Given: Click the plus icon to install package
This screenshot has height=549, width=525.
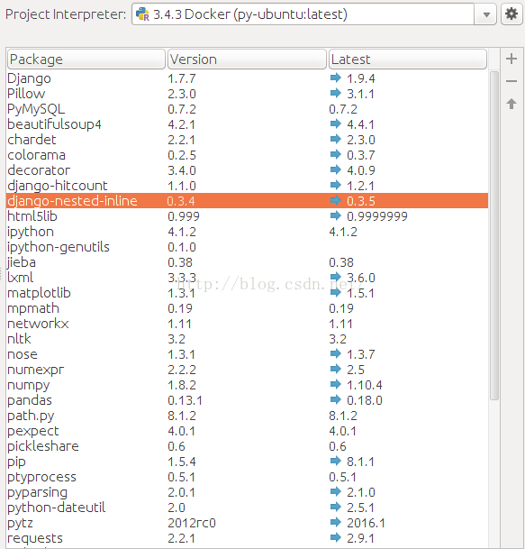Looking at the screenshot, I should click(x=511, y=59).
